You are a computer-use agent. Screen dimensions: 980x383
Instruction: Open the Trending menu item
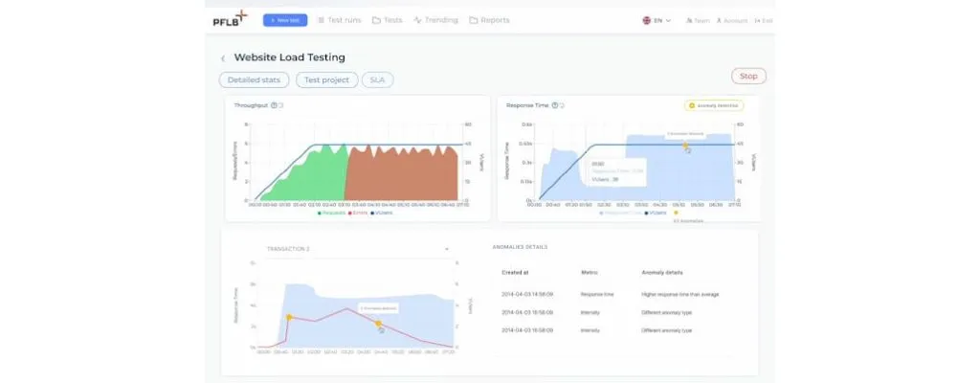tap(435, 20)
